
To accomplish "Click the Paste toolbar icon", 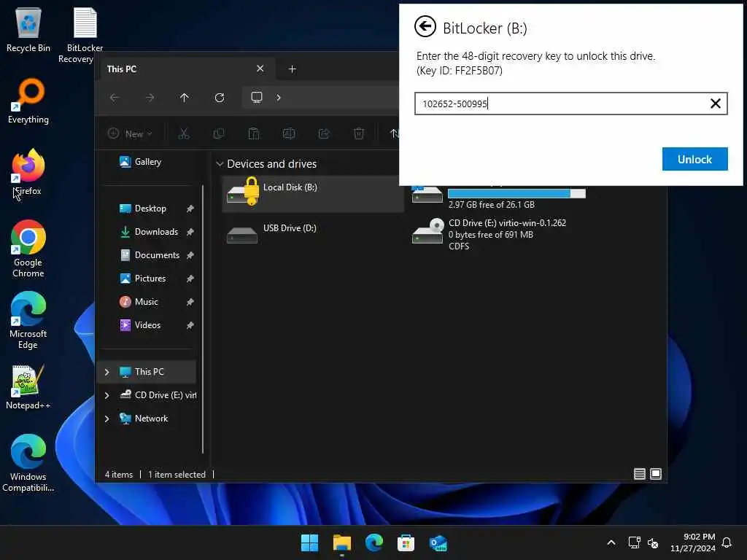I will point(253,134).
